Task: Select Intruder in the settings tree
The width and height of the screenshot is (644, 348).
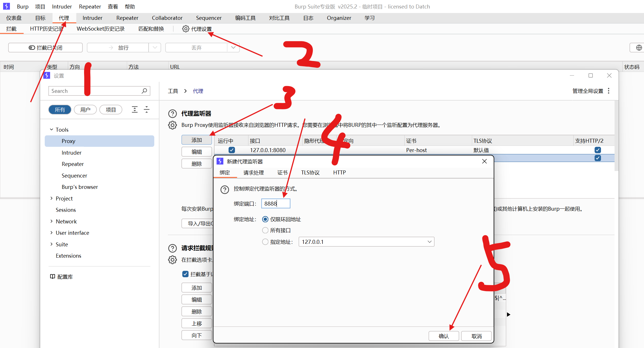Action: tap(72, 153)
